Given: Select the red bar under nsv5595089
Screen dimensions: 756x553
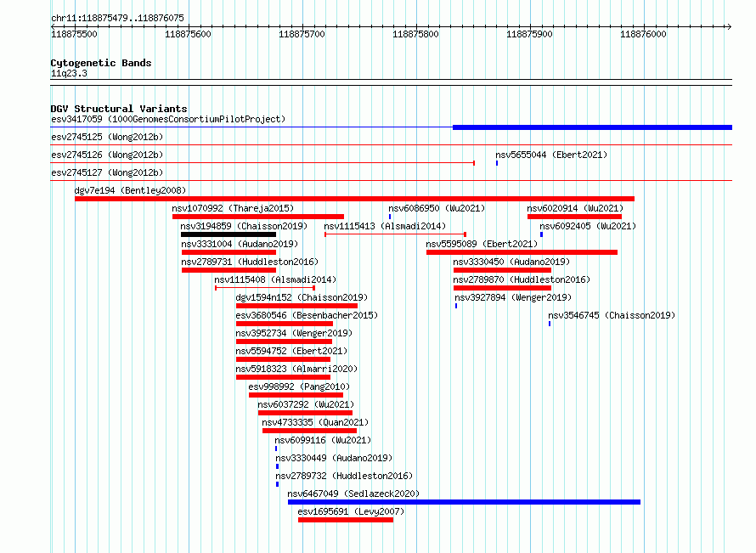Looking at the screenshot, I should [x=522, y=252].
